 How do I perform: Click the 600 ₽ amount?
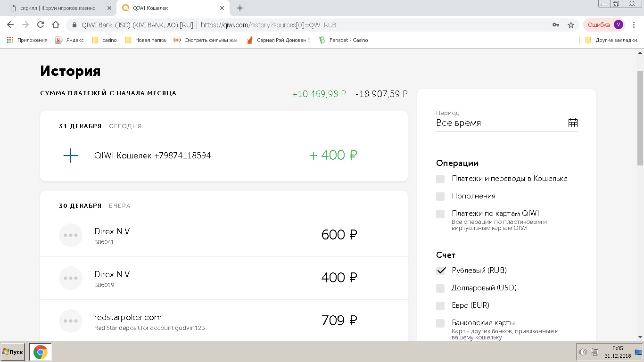coord(339,235)
